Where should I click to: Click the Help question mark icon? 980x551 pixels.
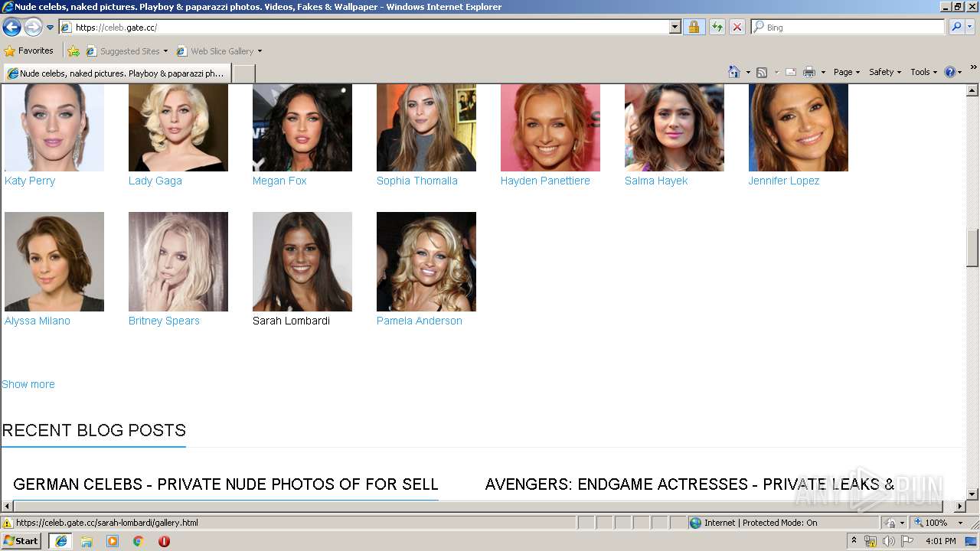point(949,72)
